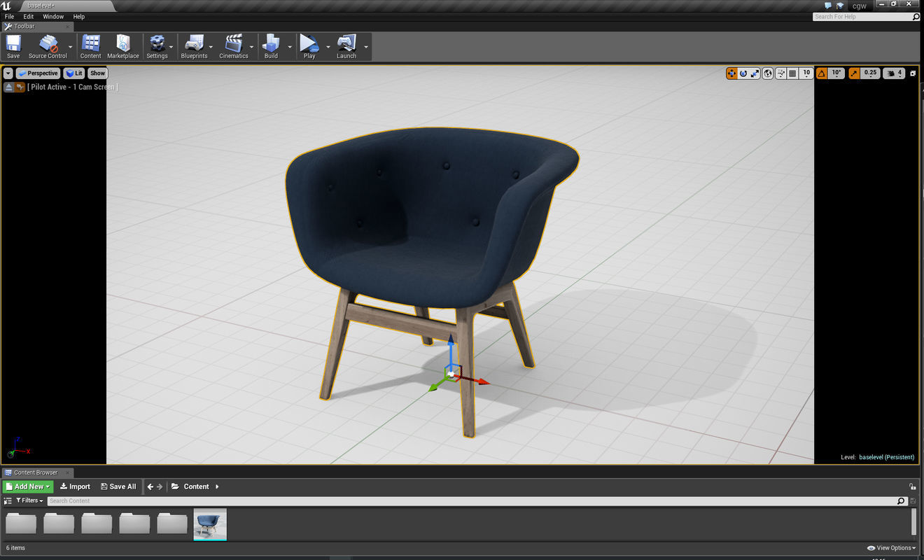Viewport: 924px width, 560px height.
Task: Go back in content browser history
Action: (x=150, y=486)
